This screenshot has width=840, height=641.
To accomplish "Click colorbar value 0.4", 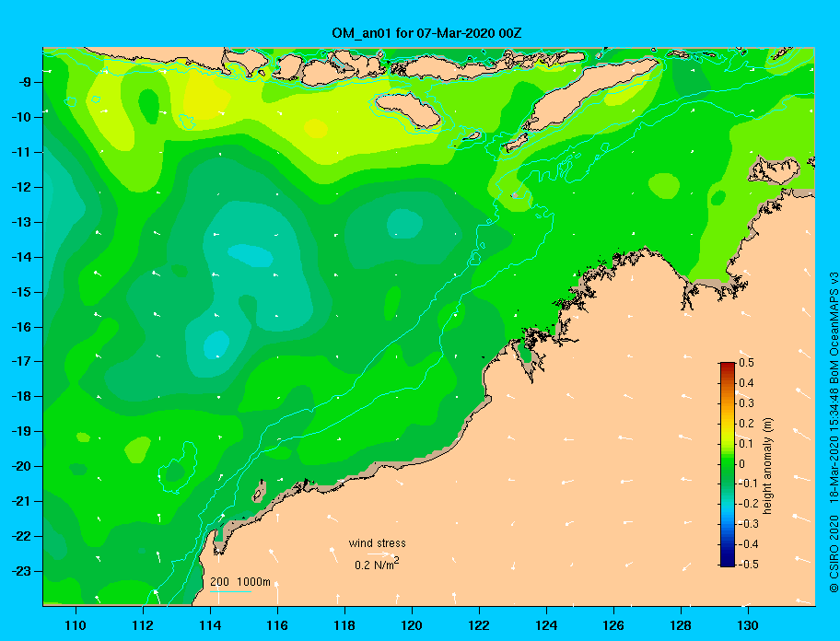I will [746, 383].
